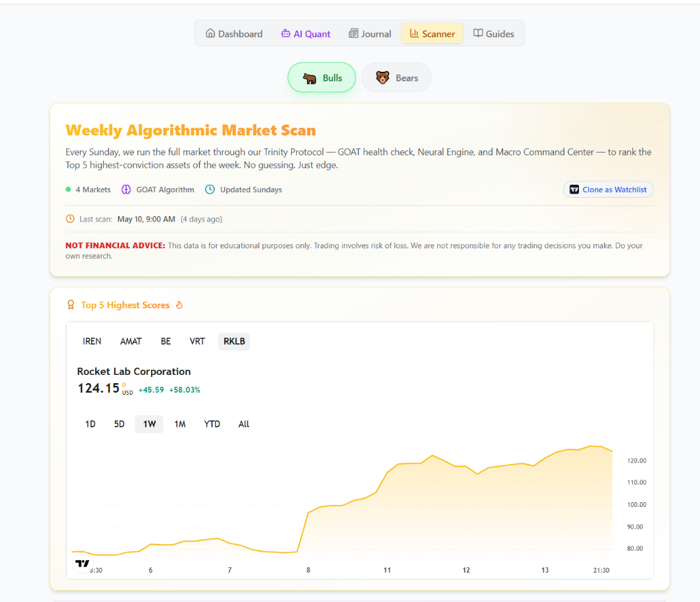Click the 120.00 price axis label
Viewport: 700px width, 602px height.
click(636, 460)
